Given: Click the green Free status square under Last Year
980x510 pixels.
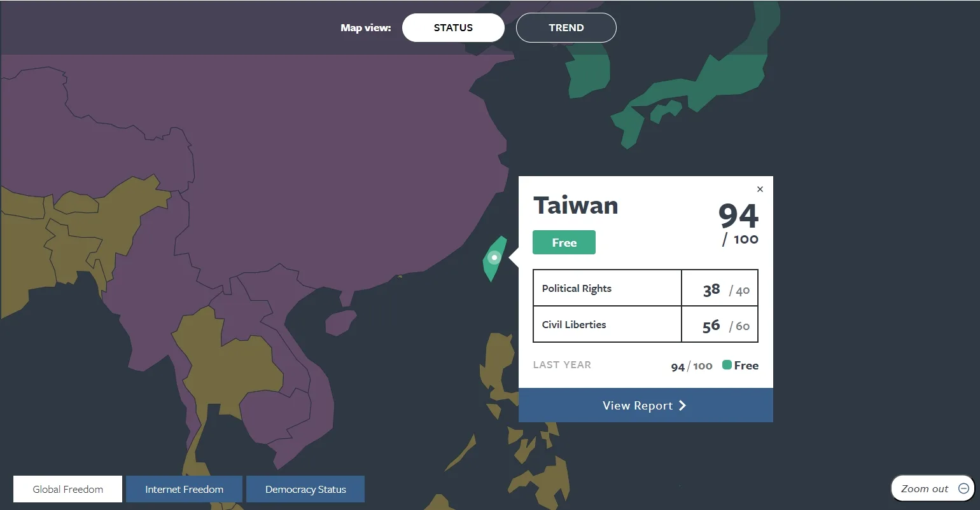Looking at the screenshot, I should pos(727,365).
